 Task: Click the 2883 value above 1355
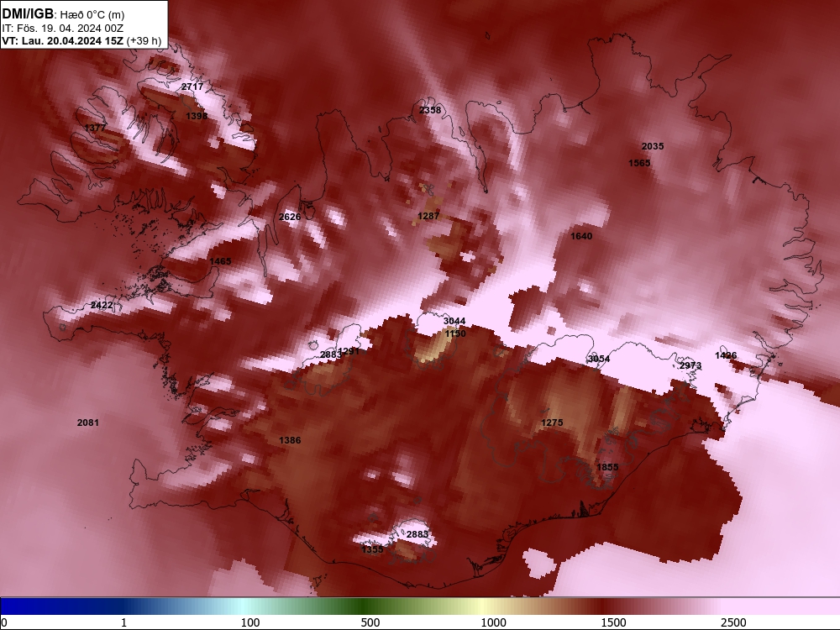tap(417, 534)
